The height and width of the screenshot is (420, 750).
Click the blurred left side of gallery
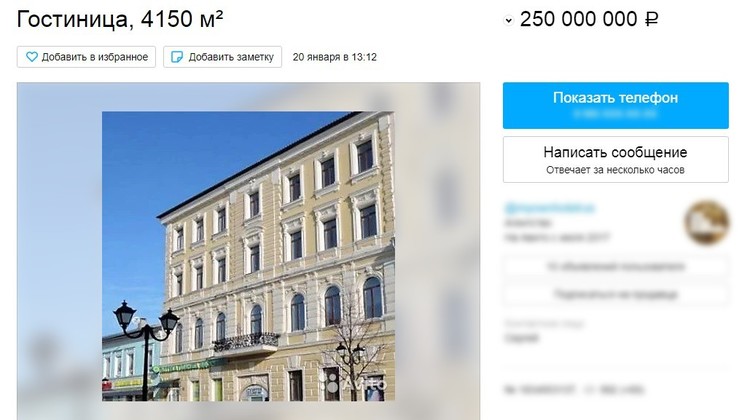(x=59, y=251)
